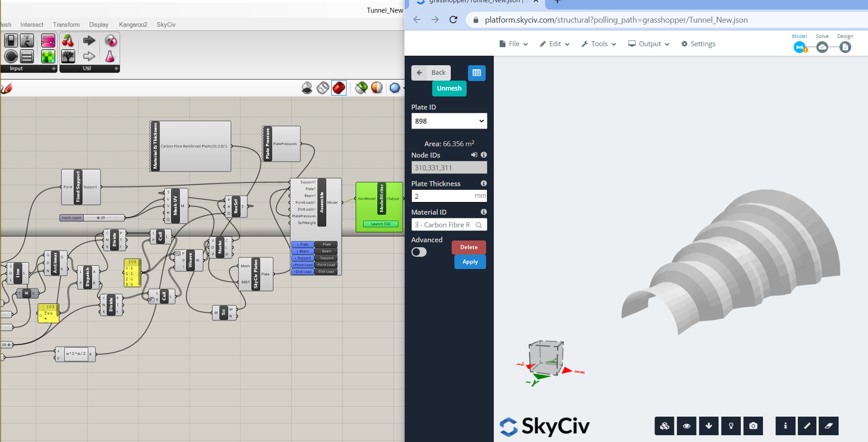Toggle red shaded preview mode in Grasshopper
868x442 pixels.
tap(338, 88)
